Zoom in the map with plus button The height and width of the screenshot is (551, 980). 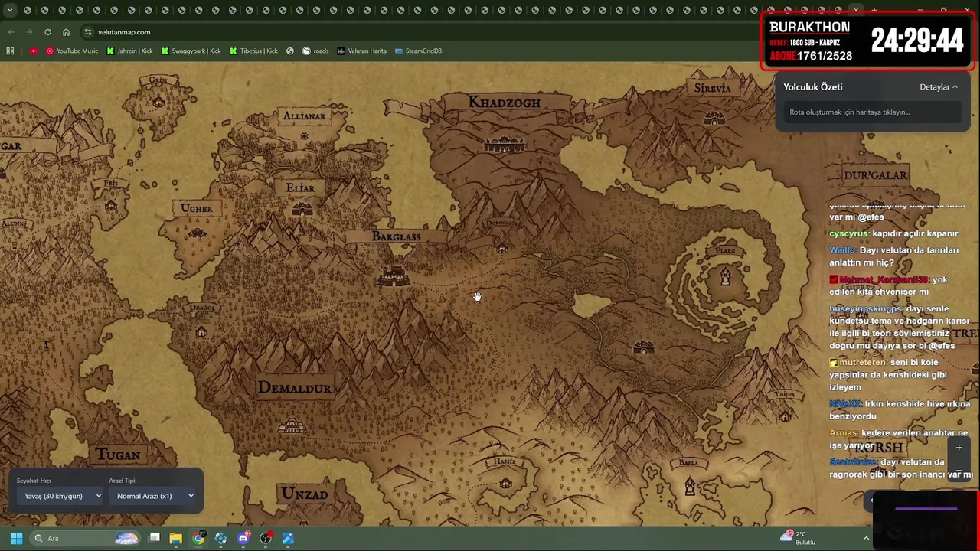(x=959, y=448)
